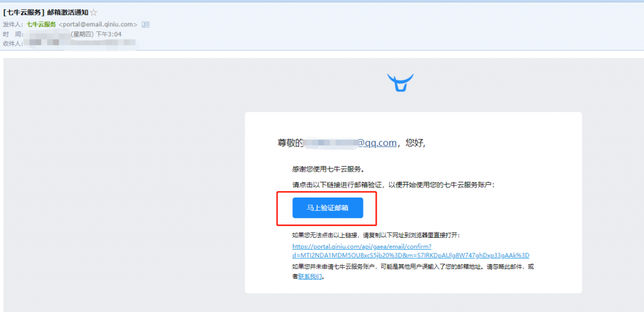Image resolution: width=644 pixels, height=312 pixels.
Task: Star the 邮箱激活通知 email
Action: [x=94, y=13]
